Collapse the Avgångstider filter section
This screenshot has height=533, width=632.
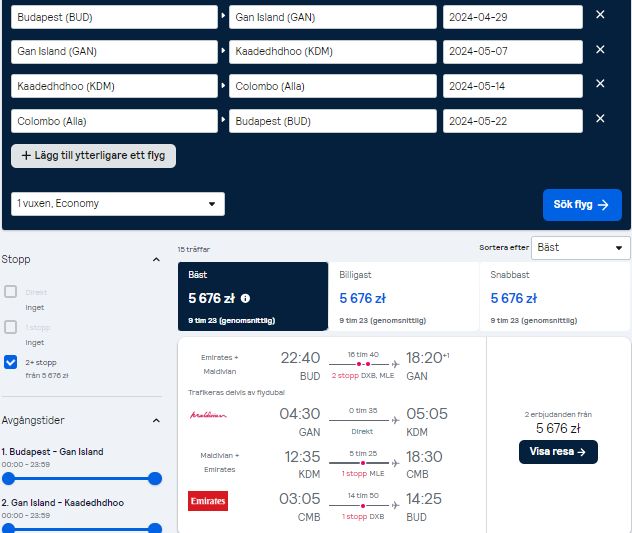click(x=156, y=420)
